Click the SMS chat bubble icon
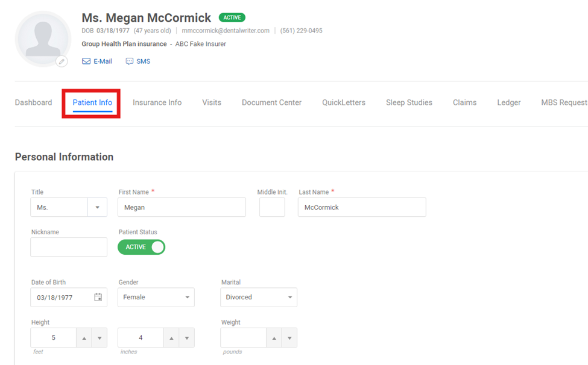This screenshot has width=588, height=365. click(130, 61)
